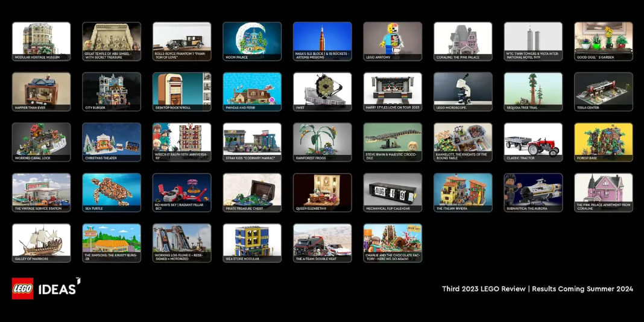Select Subnautica: The Aurora card

[x=533, y=192]
